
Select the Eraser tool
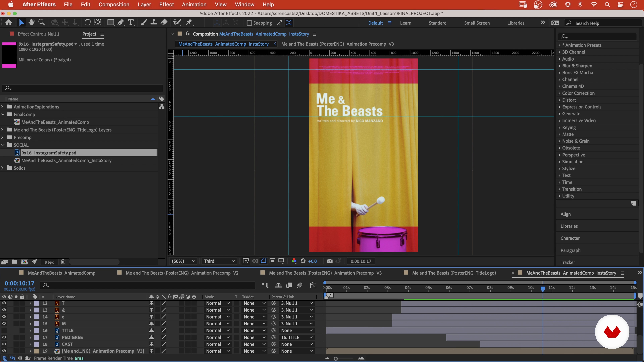point(164,23)
